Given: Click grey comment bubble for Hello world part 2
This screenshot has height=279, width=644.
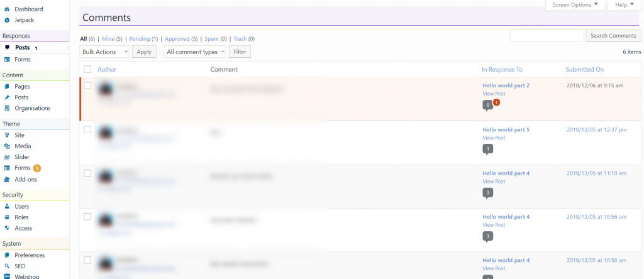Looking at the screenshot, I should [x=487, y=106].
